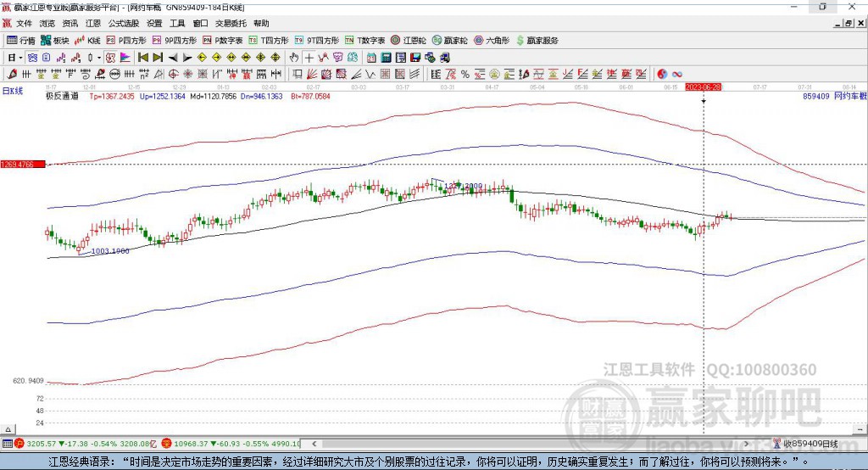Viewport: 868px width, 470px height.
Task: Step chart right with black arrow
Action: pos(187,58)
